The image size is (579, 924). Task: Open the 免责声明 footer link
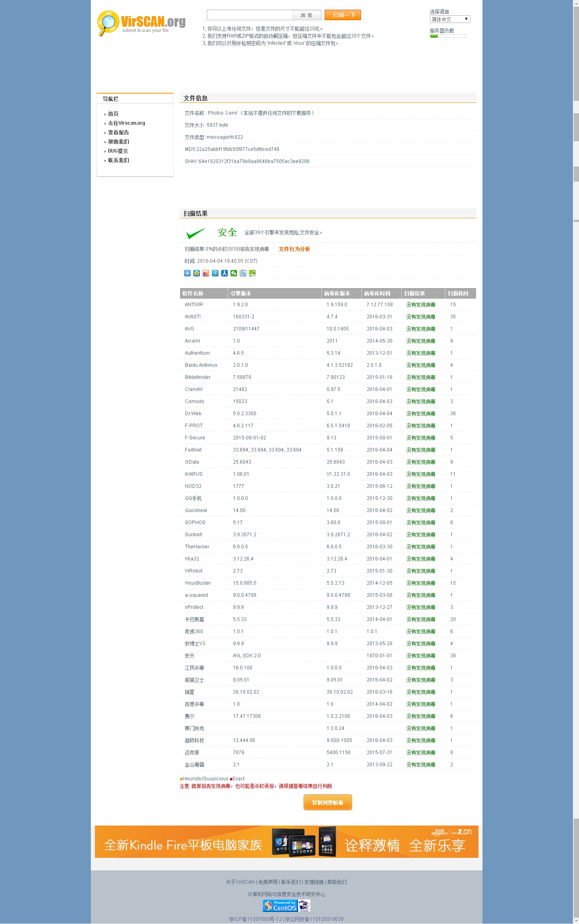(x=268, y=882)
